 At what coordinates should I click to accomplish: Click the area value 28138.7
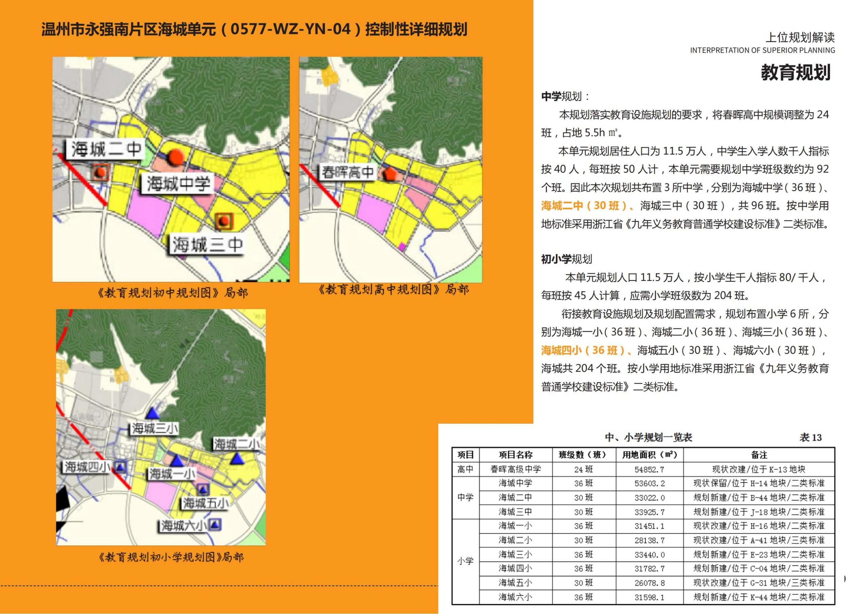pos(650,541)
